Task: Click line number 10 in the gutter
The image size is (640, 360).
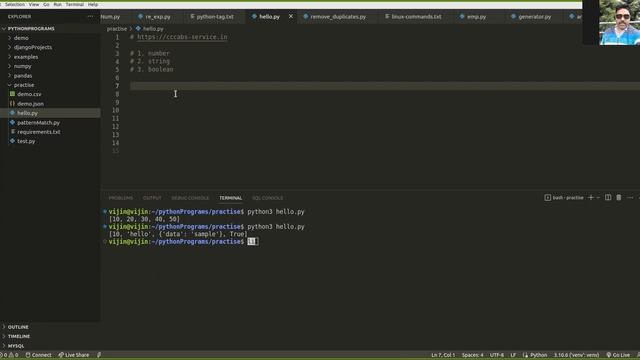Action: (x=116, y=110)
